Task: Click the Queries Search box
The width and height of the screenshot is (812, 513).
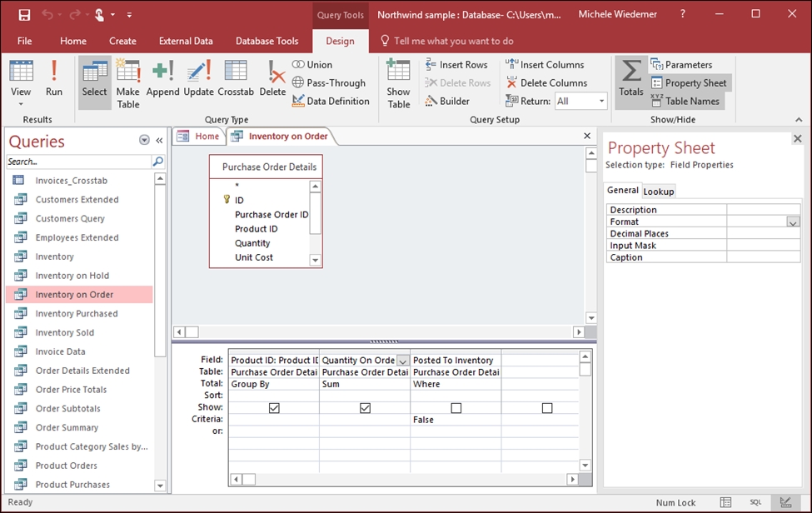Action: [79, 162]
